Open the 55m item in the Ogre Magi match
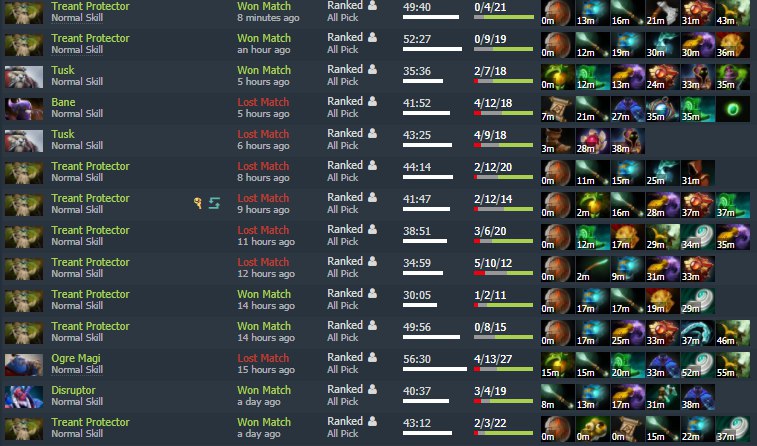Screen dimensions: 757x446 point(733,365)
